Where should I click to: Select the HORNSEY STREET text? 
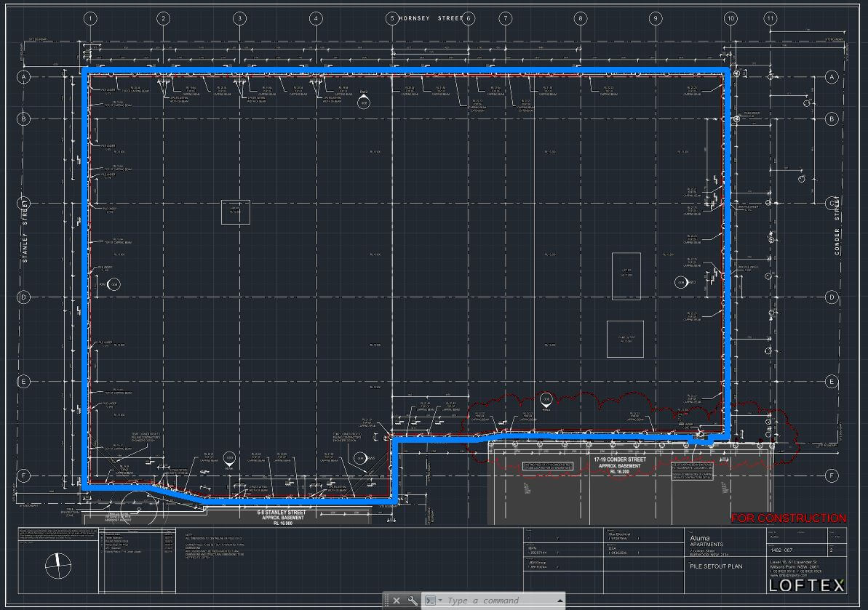(x=430, y=18)
